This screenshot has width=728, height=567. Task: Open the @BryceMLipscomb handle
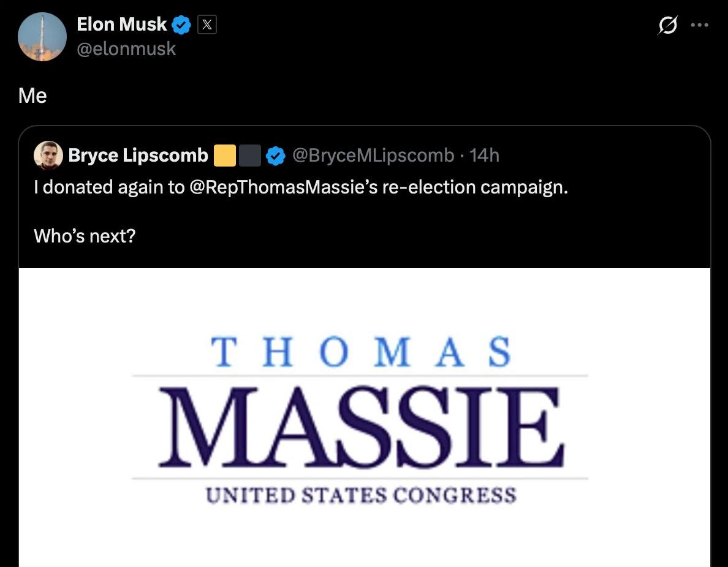[x=373, y=156]
